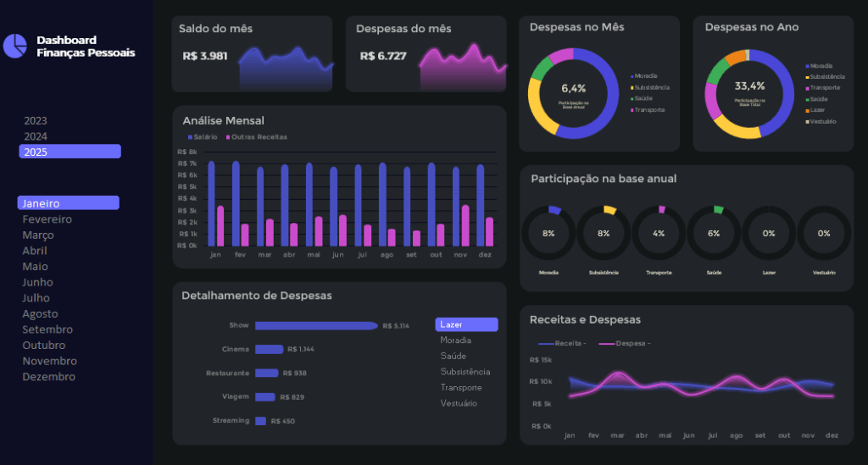Select Subsistência expense category filter
This screenshot has width=868, height=465.
coord(465,372)
